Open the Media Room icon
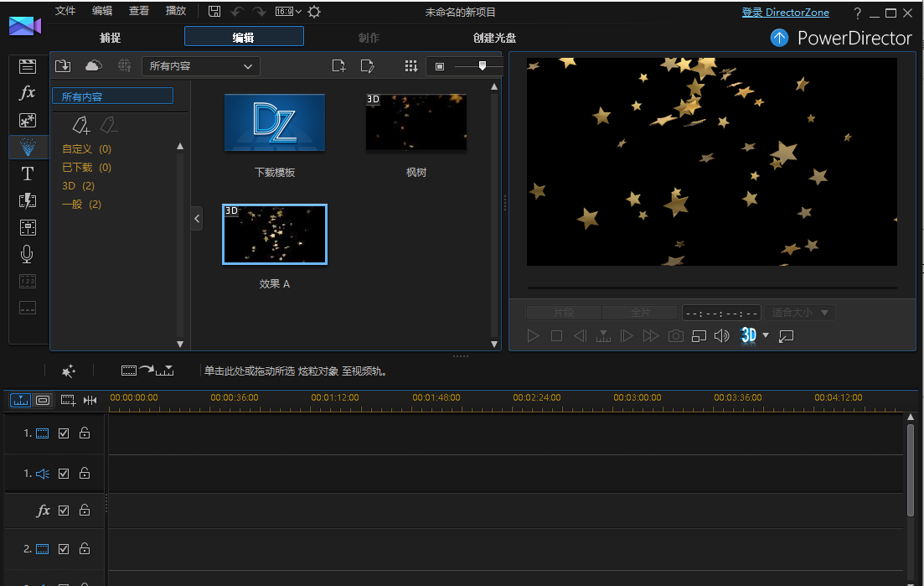924x586 pixels. tap(27, 66)
